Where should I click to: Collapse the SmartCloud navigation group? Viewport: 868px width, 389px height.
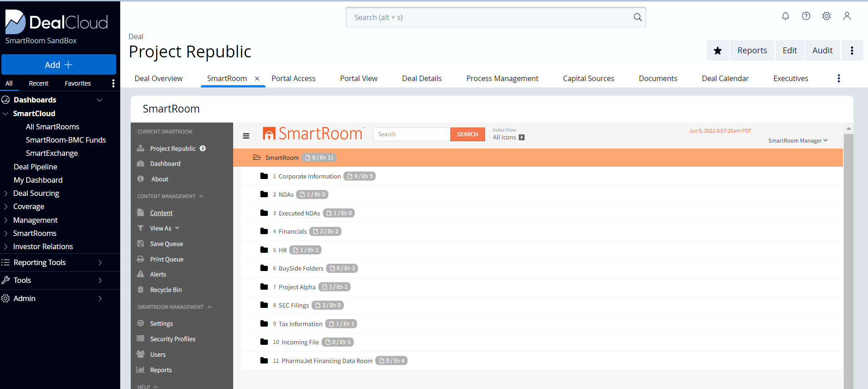click(x=5, y=113)
